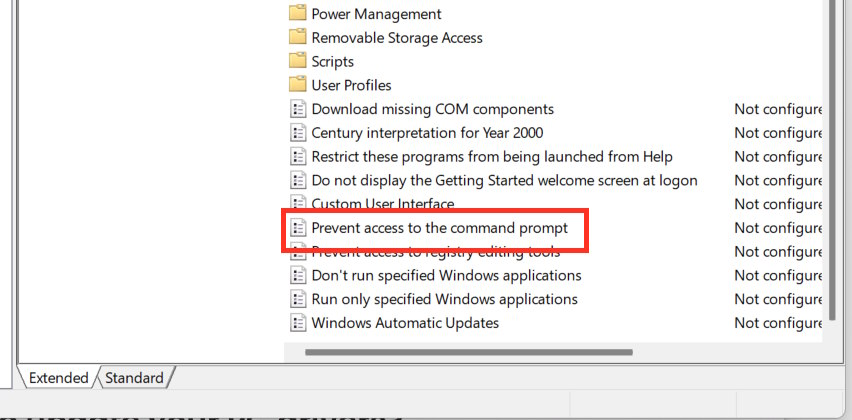
Task: Switch to the Standard tab
Action: (x=134, y=378)
